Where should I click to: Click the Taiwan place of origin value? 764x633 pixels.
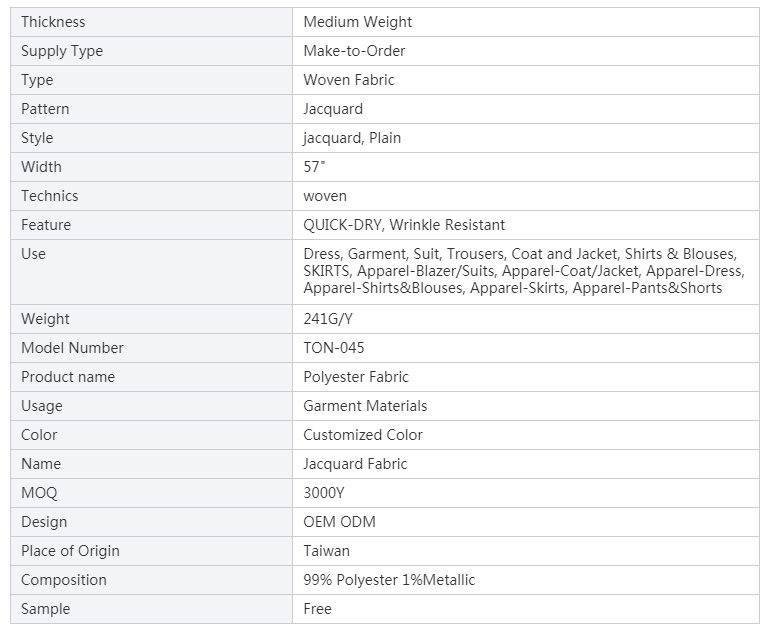click(326, 551)
